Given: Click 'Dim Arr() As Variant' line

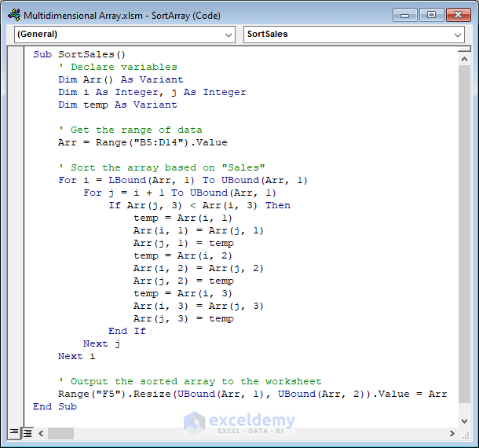Looking at the screenshot, I should [x=121, y=79].
